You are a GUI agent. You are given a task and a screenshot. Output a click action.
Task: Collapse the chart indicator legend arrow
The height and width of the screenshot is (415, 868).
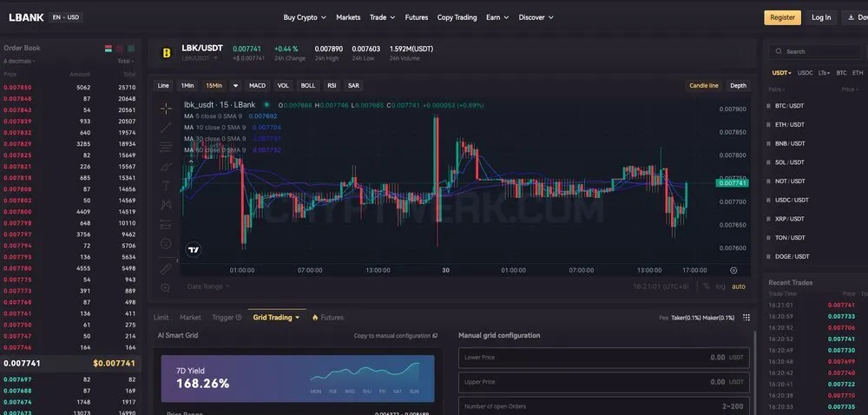pyautogui.click(x=192, y=161)
